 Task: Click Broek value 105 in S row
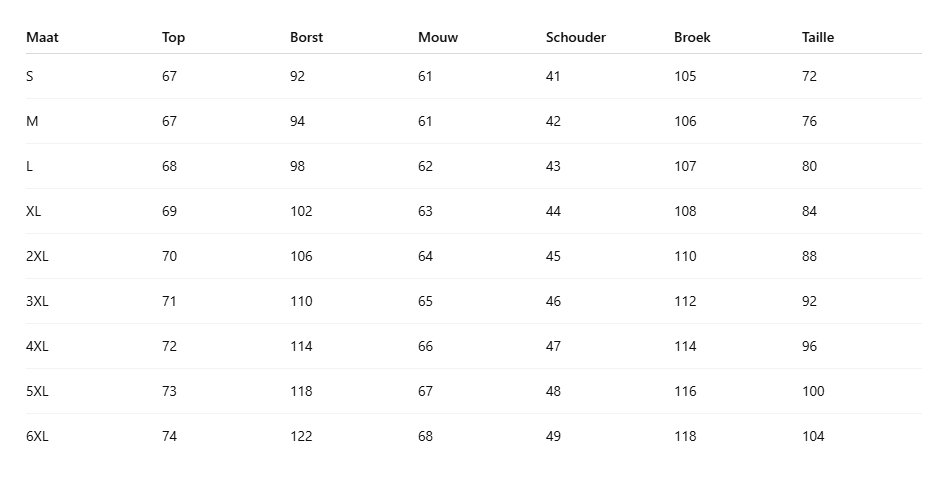tap(685, 76)
